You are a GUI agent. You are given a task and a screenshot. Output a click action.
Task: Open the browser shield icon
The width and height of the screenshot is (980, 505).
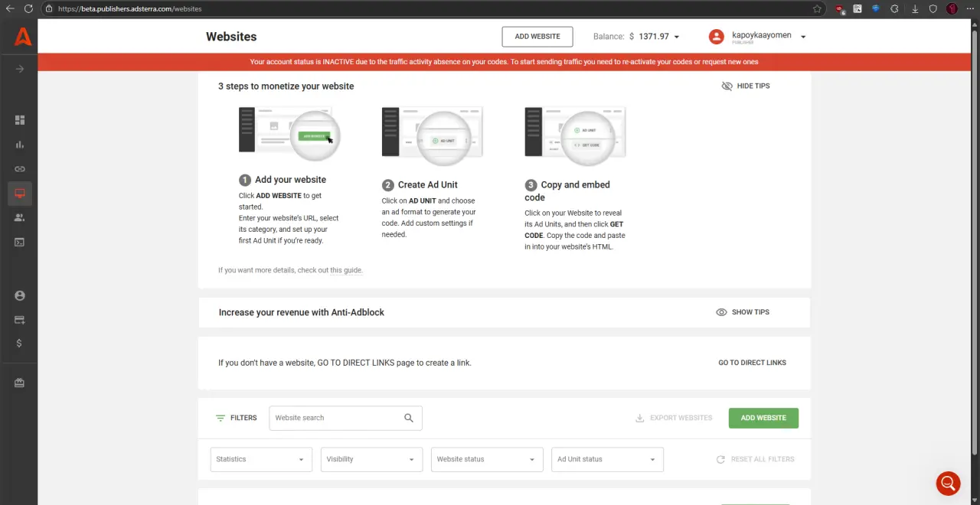coord(933,9)
